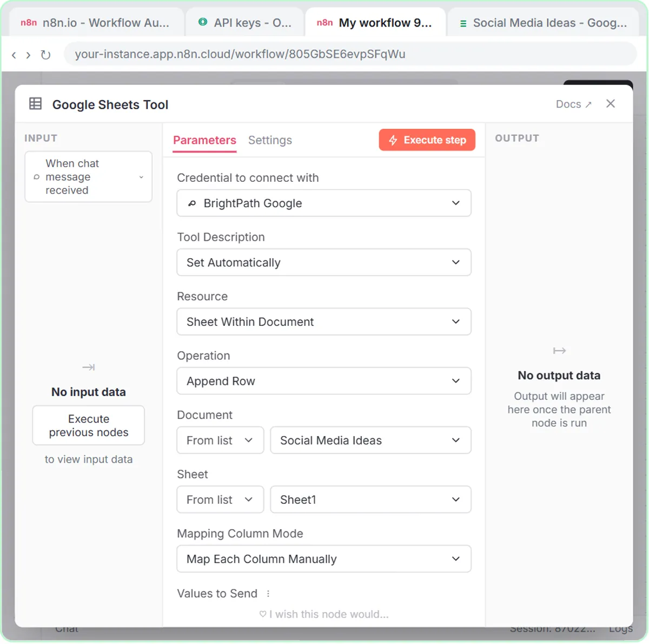The height and width of the screenshot is (644, 649).
Task: Click the browser back arrow
Action: pyautogui.click(x=14, y=55)
